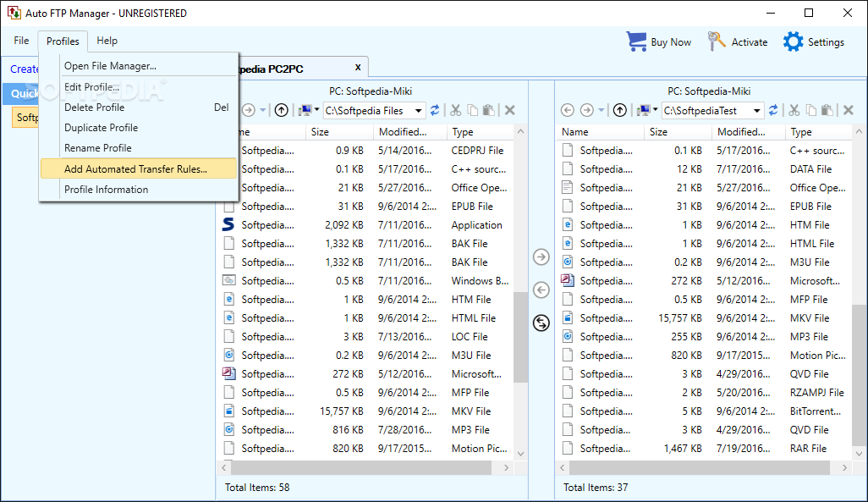The height and width of the screenshot is (502, 868).
Task: Open the Help menu
Action: coord(107,41)
